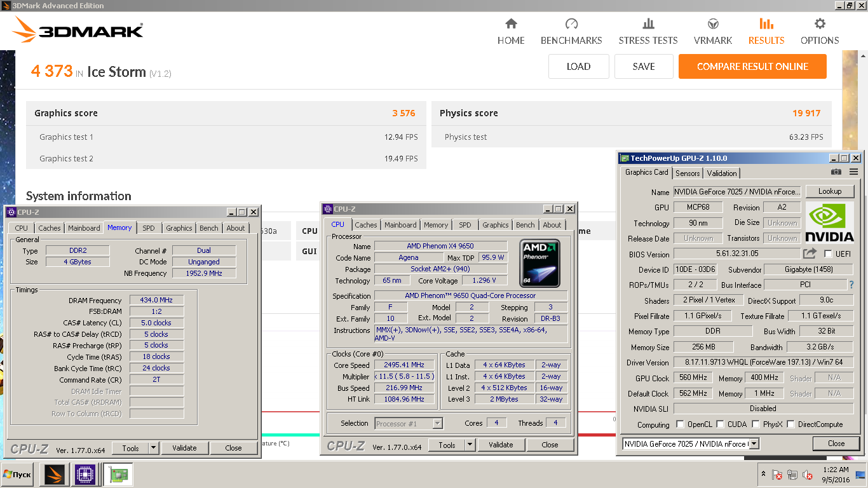This screenshot has height=488, width=868.
Task: Open Mainboard tab in CPU-Z Memory window
Action: [x=84, y=228]
